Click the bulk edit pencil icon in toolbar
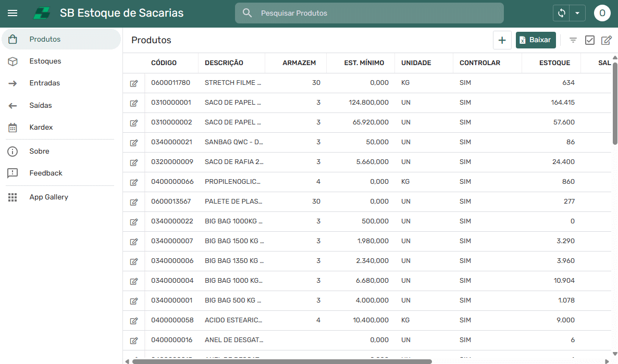This screenshot has height=364, width=618. point(607,40)
